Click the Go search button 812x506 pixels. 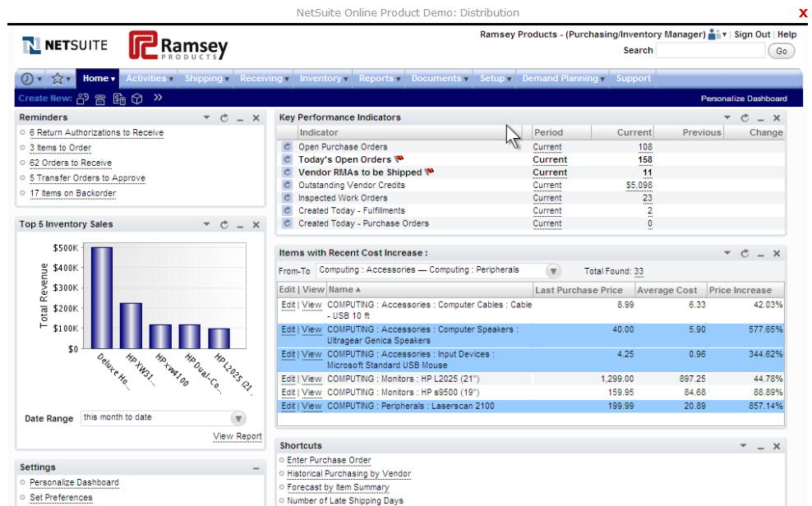[x=782, y=51]
